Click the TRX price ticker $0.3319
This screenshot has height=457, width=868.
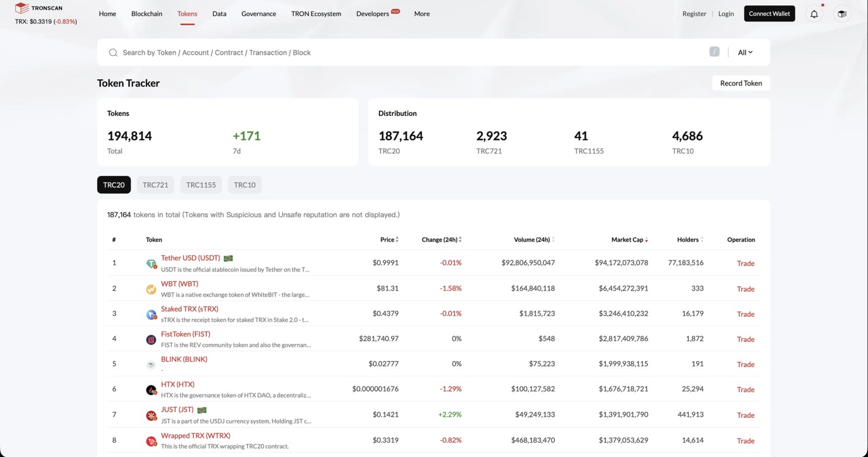(46, 22)
